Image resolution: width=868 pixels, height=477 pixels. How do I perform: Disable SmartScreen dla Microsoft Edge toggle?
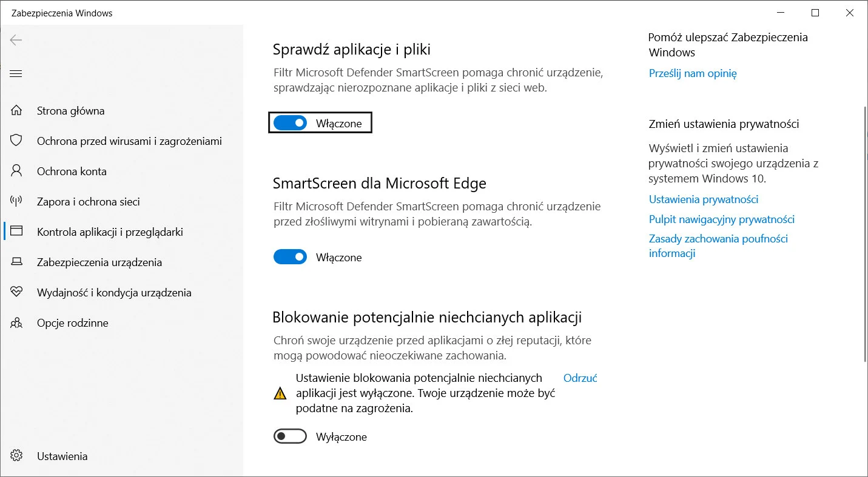click(290, 257)
